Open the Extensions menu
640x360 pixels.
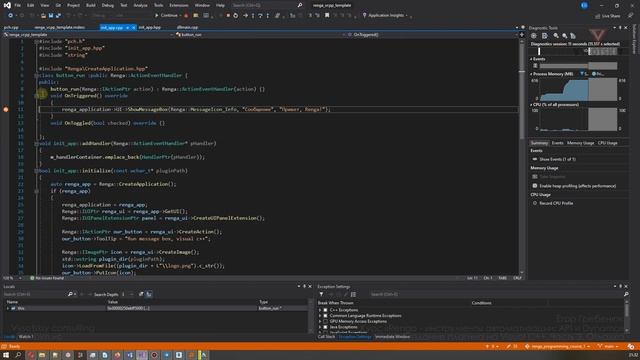point(179,5)
